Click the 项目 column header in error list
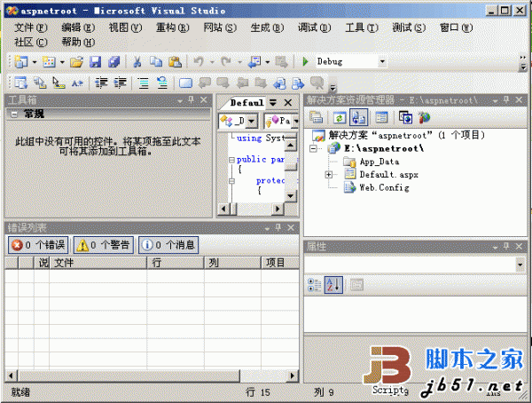The height and width of the screenshot is (403, 532). (x=280, y=263)
